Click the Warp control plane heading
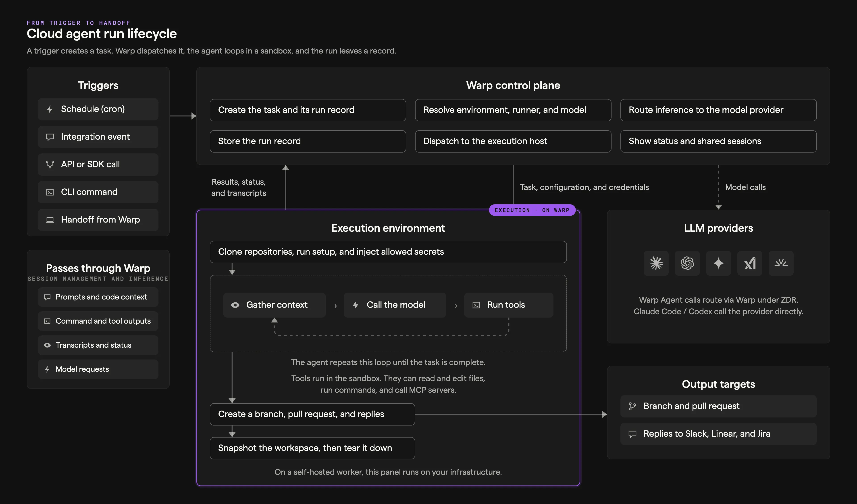 [513, 85]
